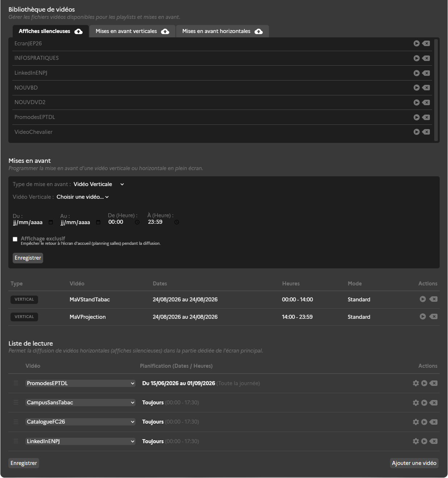Click Enregistrer under the Mises en avant form

pos(28,258)
